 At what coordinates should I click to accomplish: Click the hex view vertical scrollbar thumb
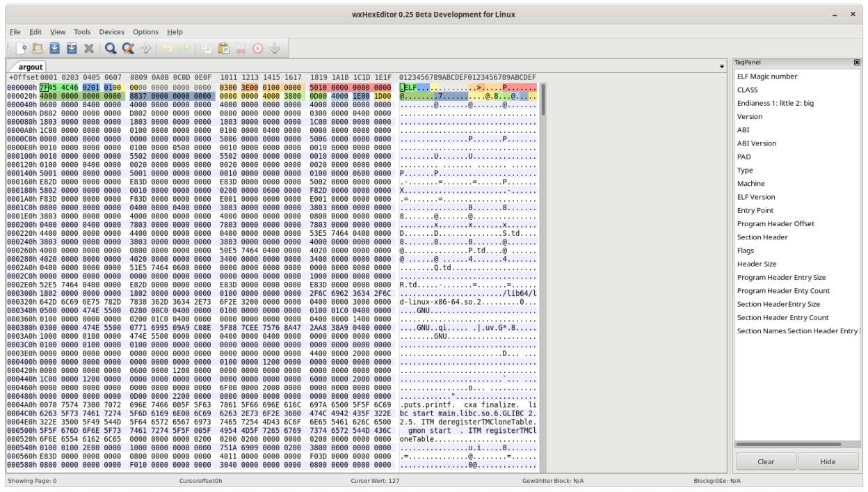click(543, 99)
